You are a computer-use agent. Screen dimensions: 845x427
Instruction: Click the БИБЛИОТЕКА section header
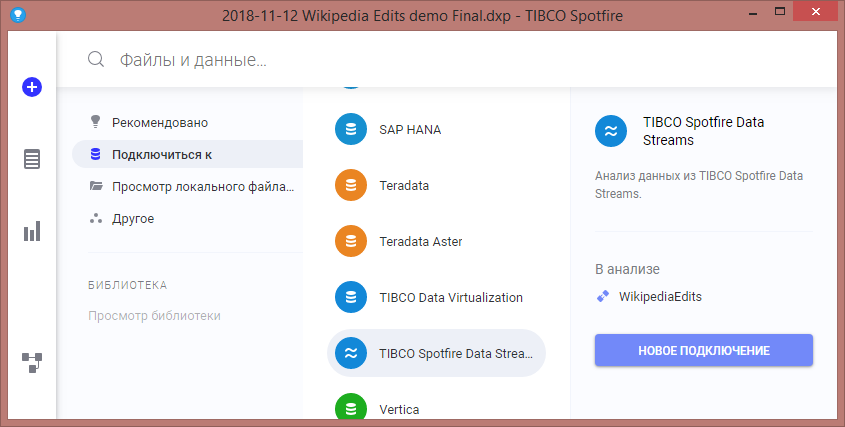coord(128,285)
